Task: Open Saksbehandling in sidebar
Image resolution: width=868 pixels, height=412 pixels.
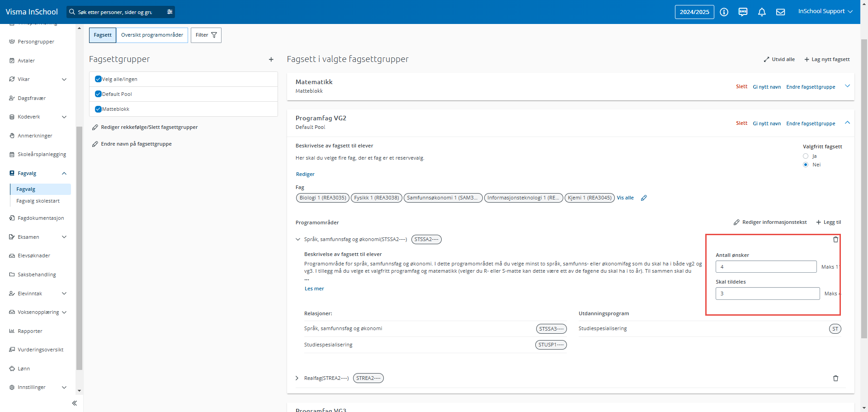Action: point(37,275)
